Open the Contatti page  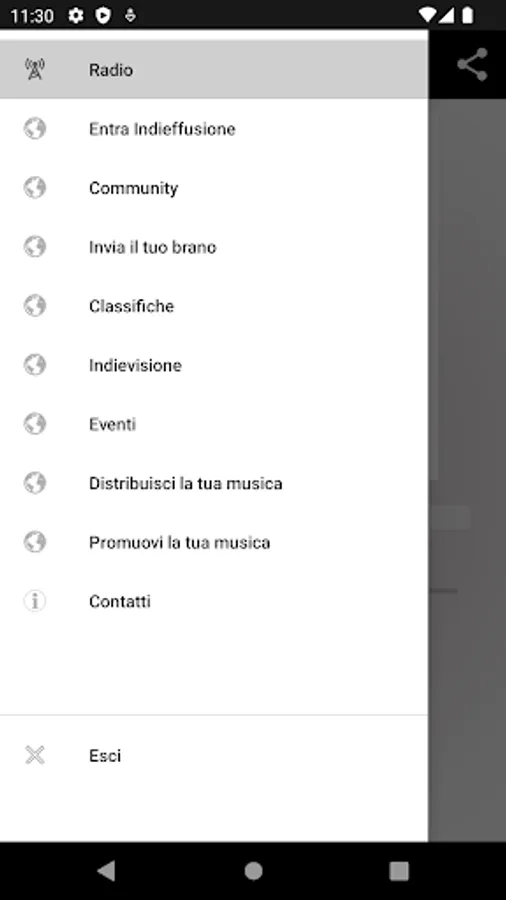(214, 601)
